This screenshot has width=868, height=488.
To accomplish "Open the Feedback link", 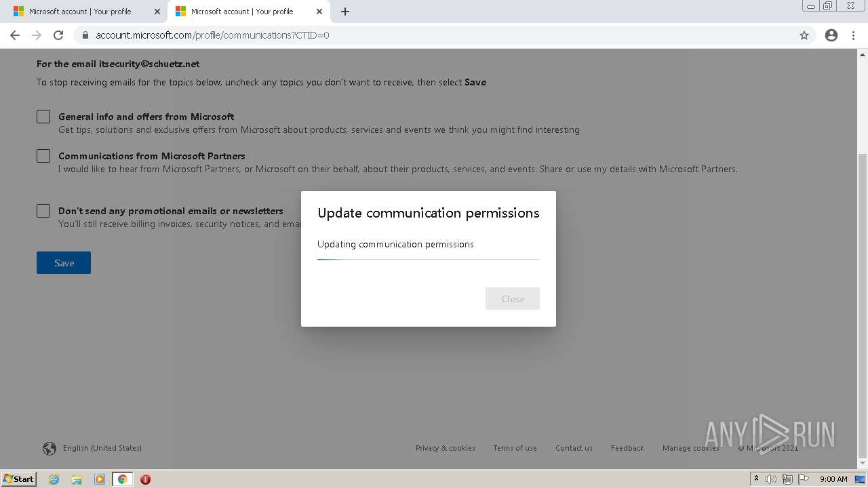I will tap(627, 448).
